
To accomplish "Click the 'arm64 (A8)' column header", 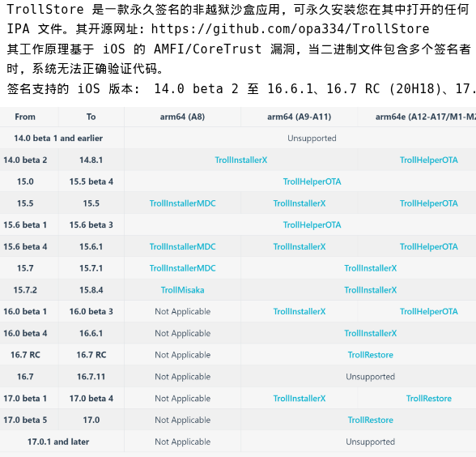I will tap(182, 117).
